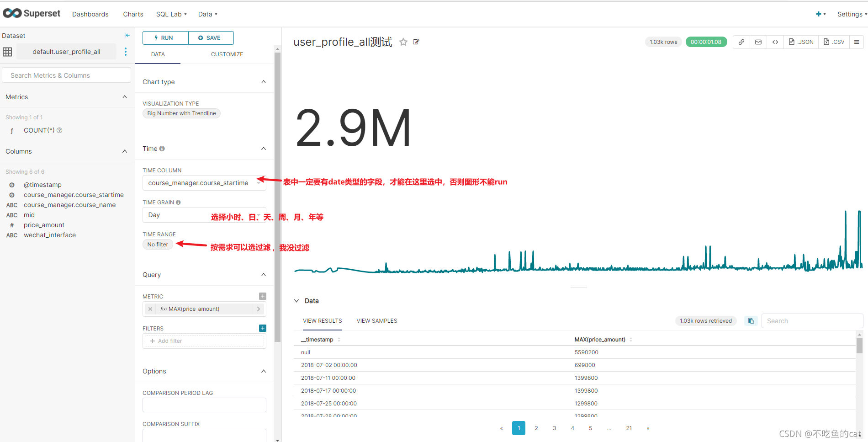Click the dataset table grid icon
The image size is (868, 442).
click(x=7, y=52)
